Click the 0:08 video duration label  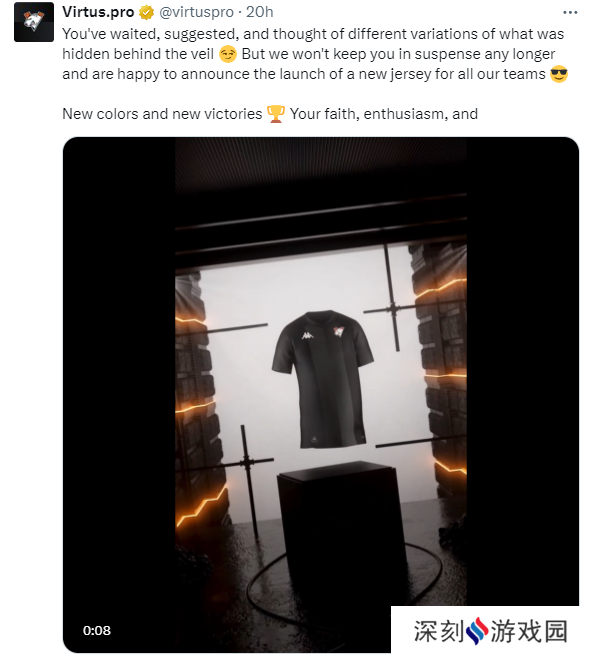[x=97, y=630]
